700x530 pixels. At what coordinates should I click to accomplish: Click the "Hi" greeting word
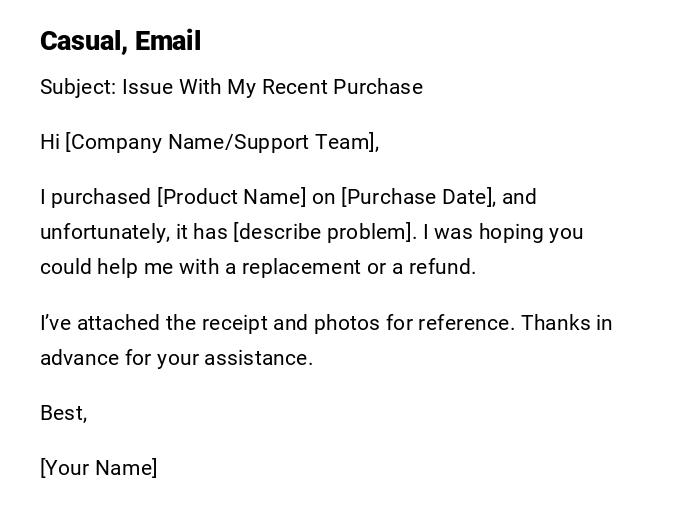click(x=50, y=142)
